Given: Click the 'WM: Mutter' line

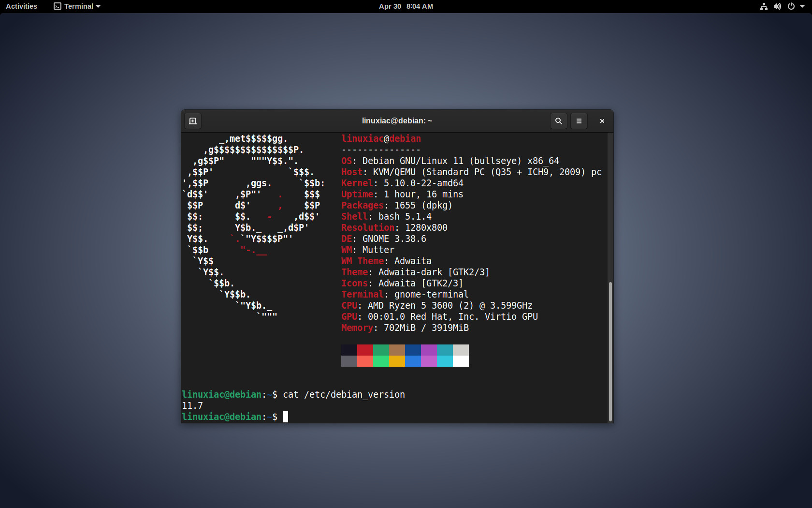Looking at the screenshot, I should tap(368, 250).
